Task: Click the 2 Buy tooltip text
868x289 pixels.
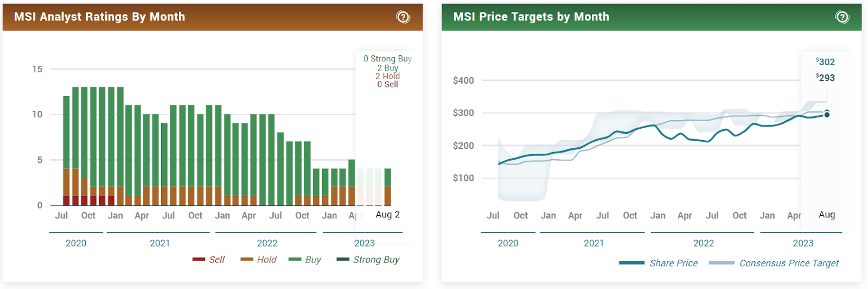Action: 388,68
